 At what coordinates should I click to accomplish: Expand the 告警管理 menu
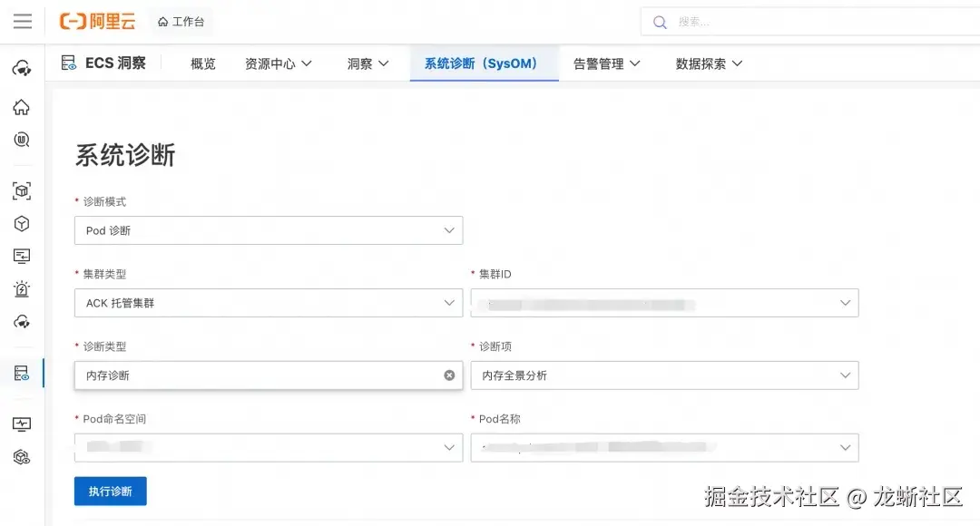pos(607,63)
